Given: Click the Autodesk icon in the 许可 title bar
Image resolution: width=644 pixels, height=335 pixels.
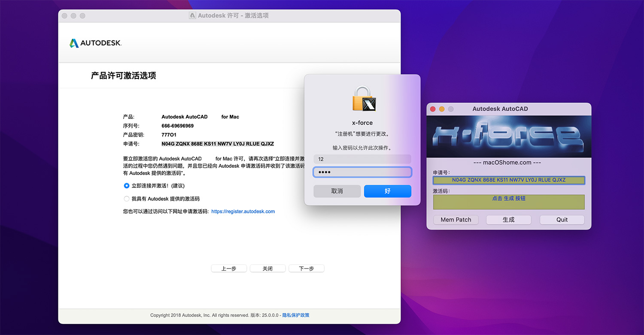Looking at the screenshot, I should click(192, 15).
